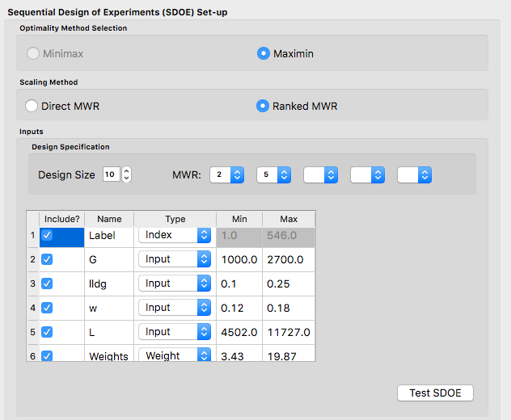
Task: Open Type dropdown for Weights row
Action: point(175,355)
